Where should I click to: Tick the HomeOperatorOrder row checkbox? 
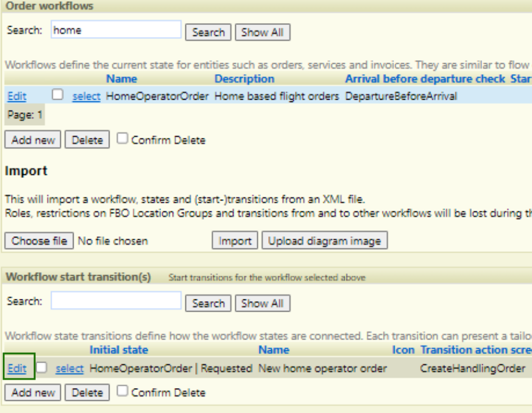coord(58,95)
